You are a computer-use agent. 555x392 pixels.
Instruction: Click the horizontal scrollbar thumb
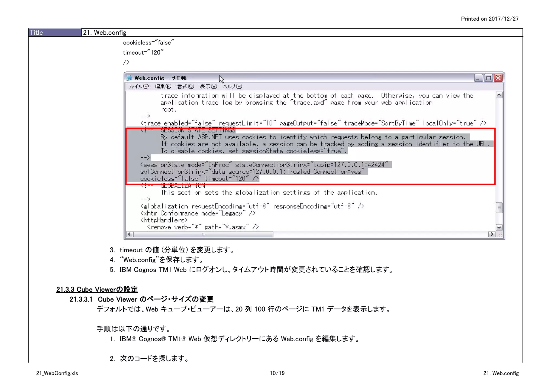click(x=203, y=234)
